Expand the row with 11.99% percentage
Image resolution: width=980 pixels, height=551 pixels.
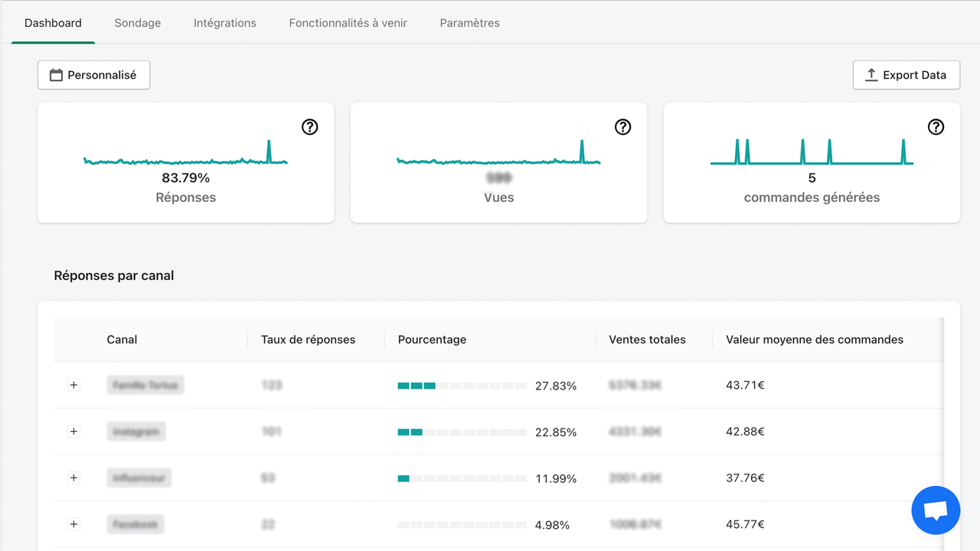coord(73,478)
